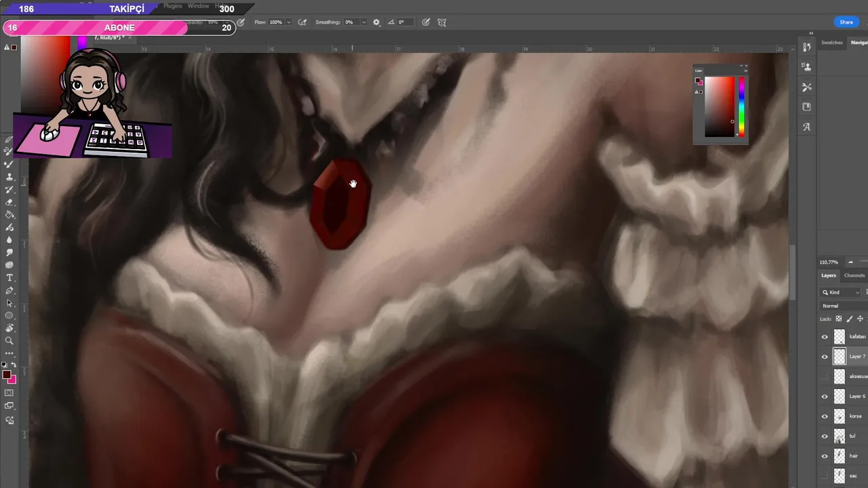Select the korse layer thumbnail
Screen dimensions: 868x488
[x=840, y=416]
